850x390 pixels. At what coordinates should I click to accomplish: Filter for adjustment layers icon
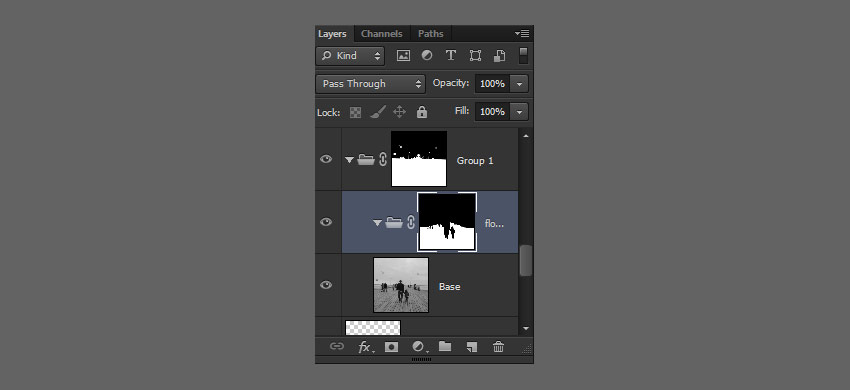[427, 55]
